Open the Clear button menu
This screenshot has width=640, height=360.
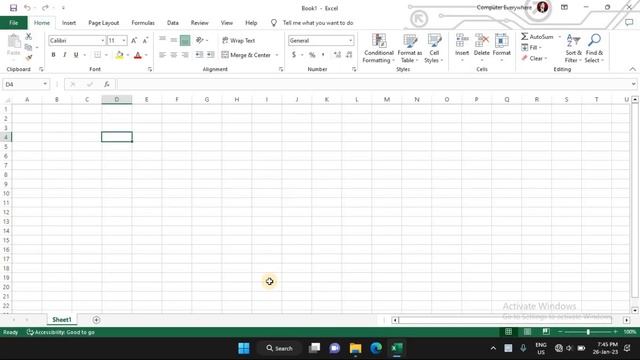click(x=534, y=58)
